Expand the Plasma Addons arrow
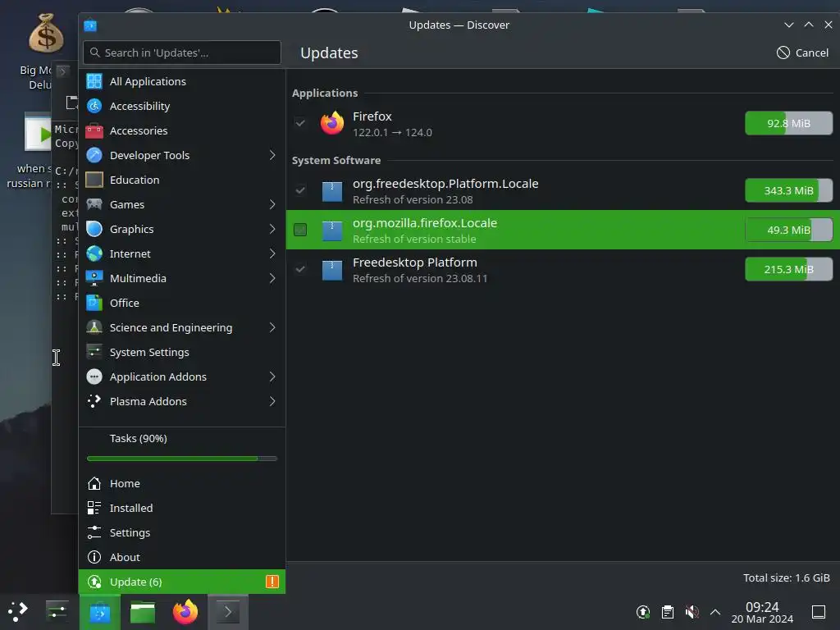 click(272, 402)
